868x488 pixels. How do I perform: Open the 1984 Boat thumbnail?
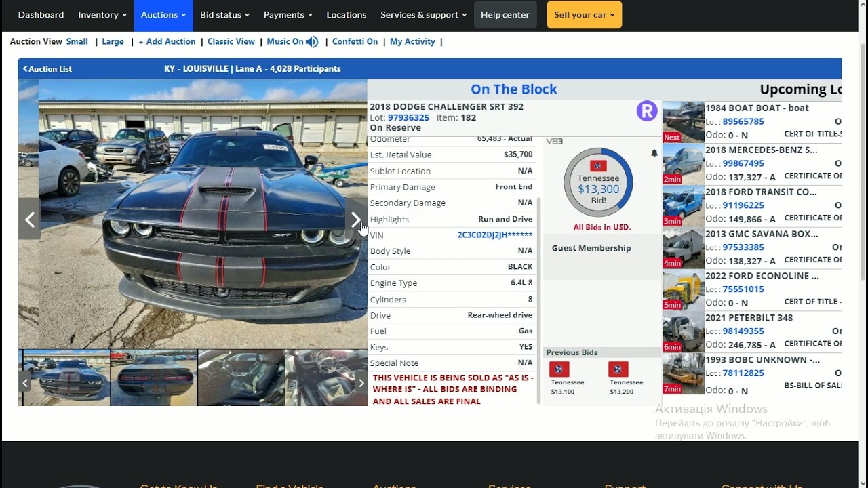[683, 122]
